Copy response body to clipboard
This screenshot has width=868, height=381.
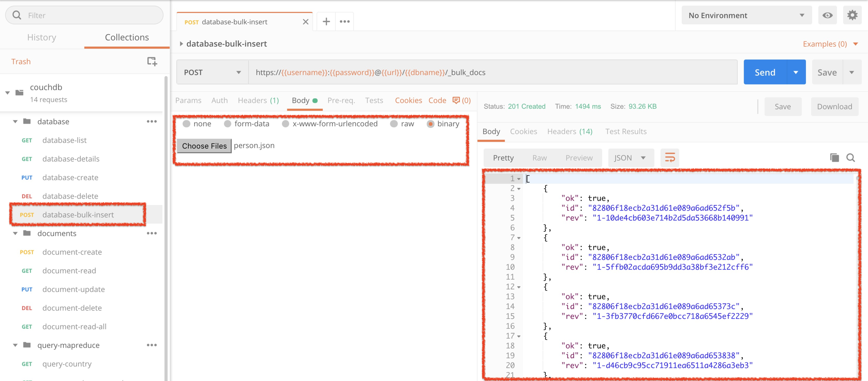pos(834,158)
